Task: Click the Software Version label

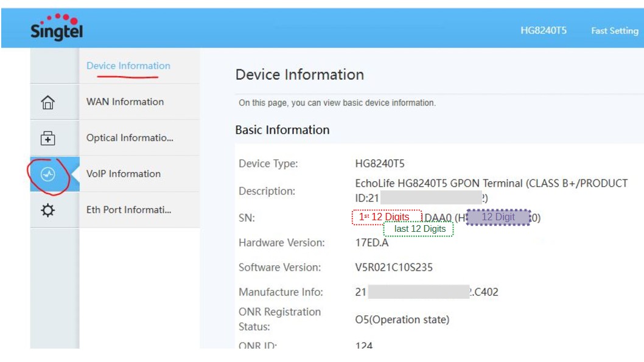Action: (280, 268)
